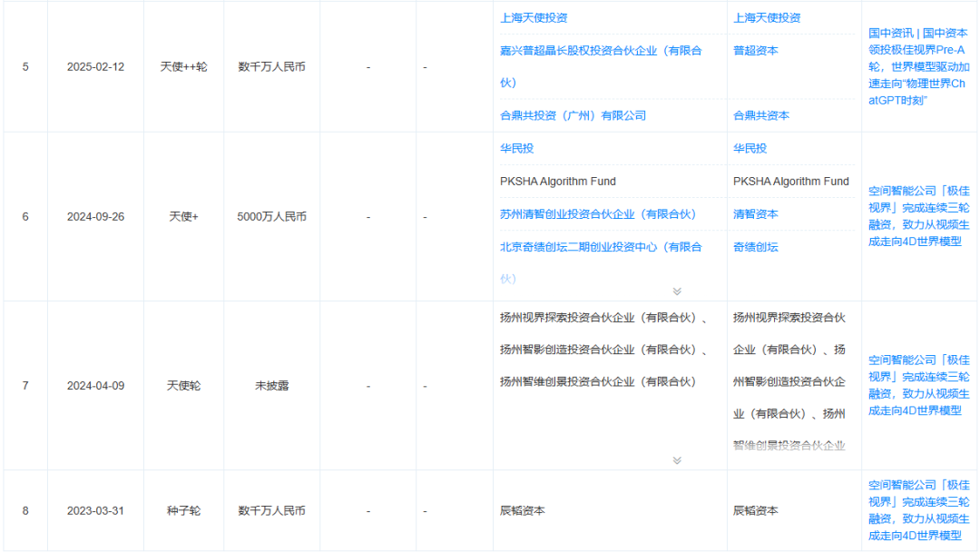Open 华民投 link in institution column
The image size is (980, 553).
pyautogui.click(x=750, y=149)
